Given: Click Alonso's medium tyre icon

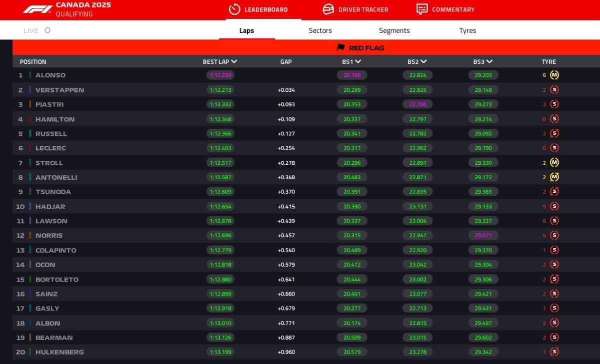Looking at the screenshot, I should tap(554, 75).
